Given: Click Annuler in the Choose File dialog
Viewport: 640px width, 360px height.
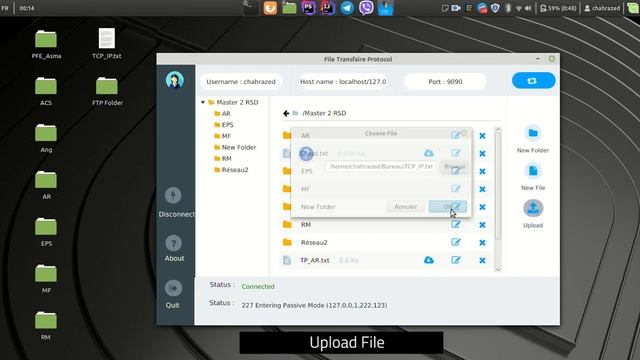Looking at the screenshot, I should click(x=405, y=207).
